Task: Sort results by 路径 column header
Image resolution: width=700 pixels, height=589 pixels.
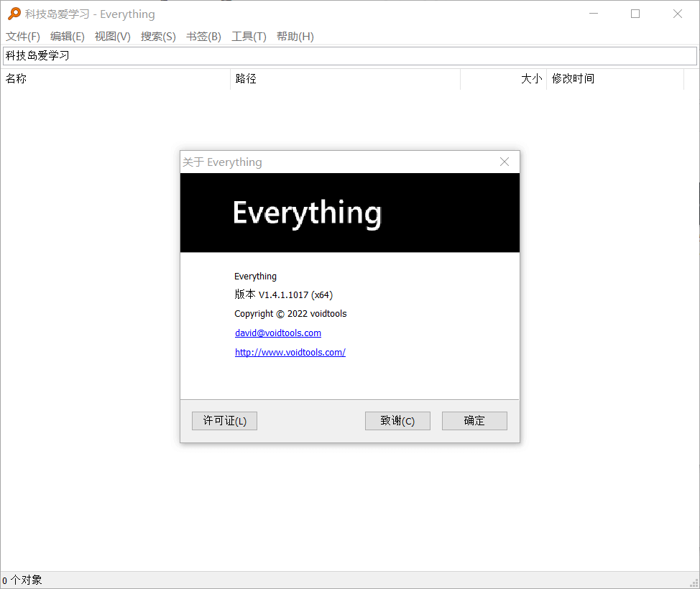Action: (x=345, y=79)
